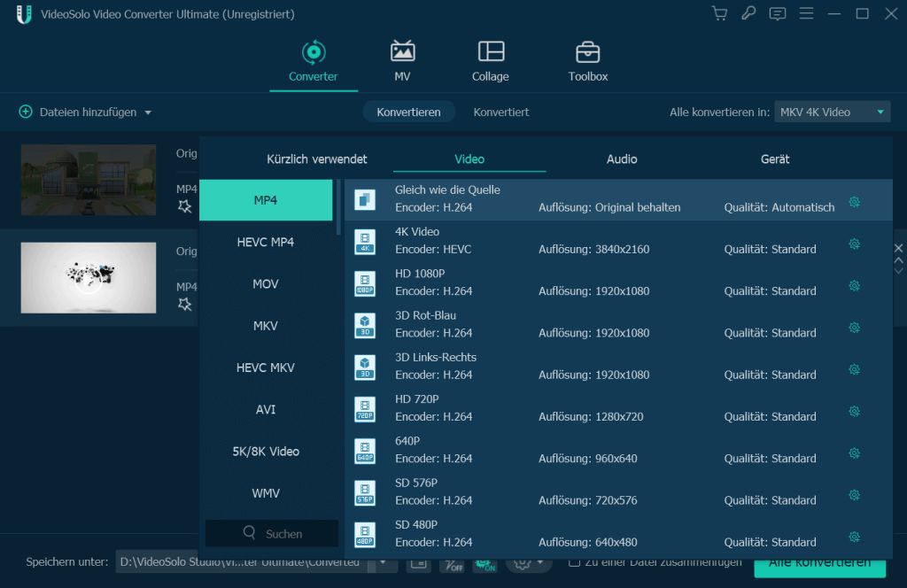Choose the 3D Rot-Blau preset icon
Screen dimensions: 907x588
pos(364,325)
